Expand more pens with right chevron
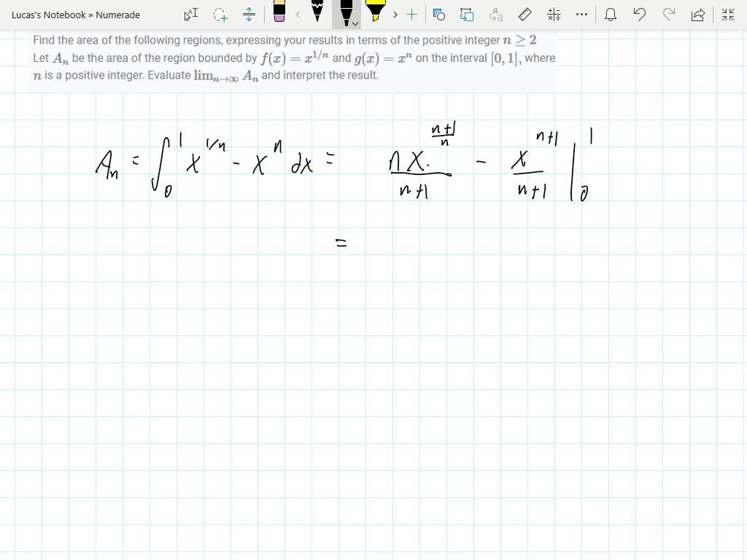Viewport: 747px width, 560px height. (395, 14)
